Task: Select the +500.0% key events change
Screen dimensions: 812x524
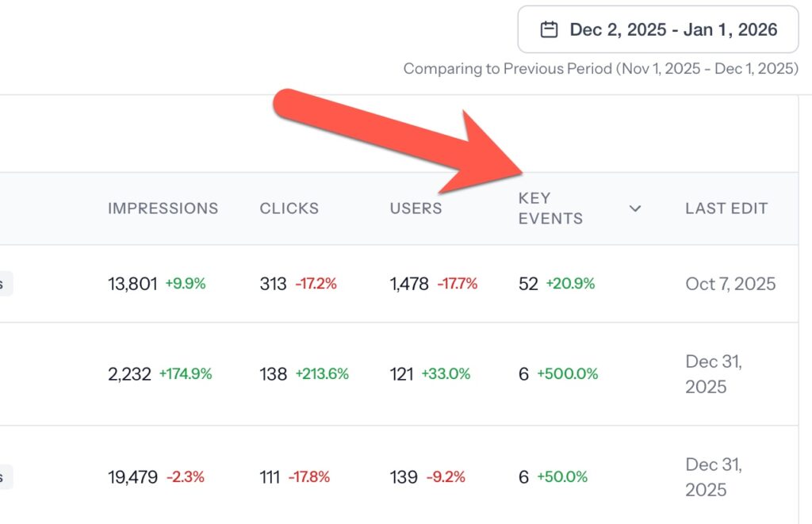Action: point(568,374)
